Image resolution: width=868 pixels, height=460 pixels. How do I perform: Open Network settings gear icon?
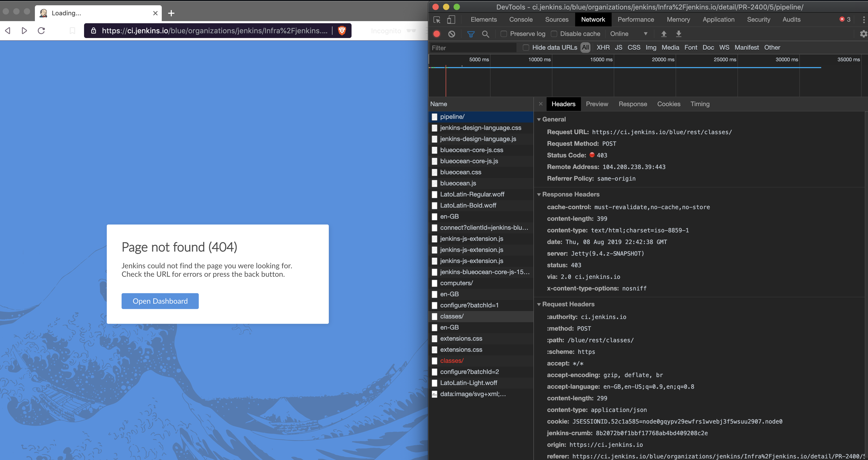[863, 34]
